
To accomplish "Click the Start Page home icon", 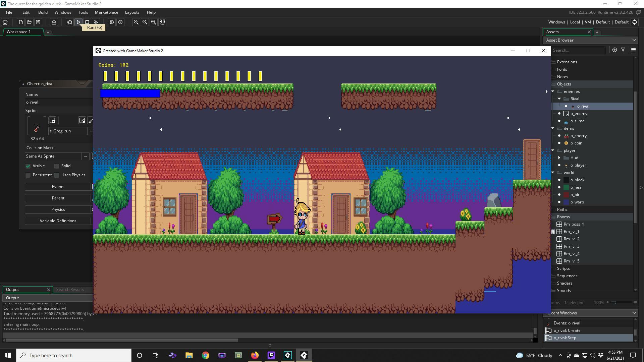I will pyautogui.click(x=5, y=22).
